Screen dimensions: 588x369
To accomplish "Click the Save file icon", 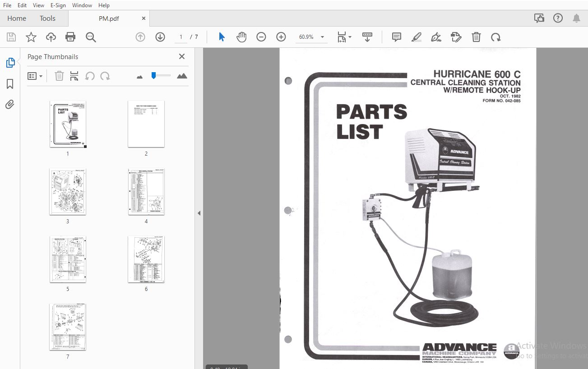I will [11, 37].
